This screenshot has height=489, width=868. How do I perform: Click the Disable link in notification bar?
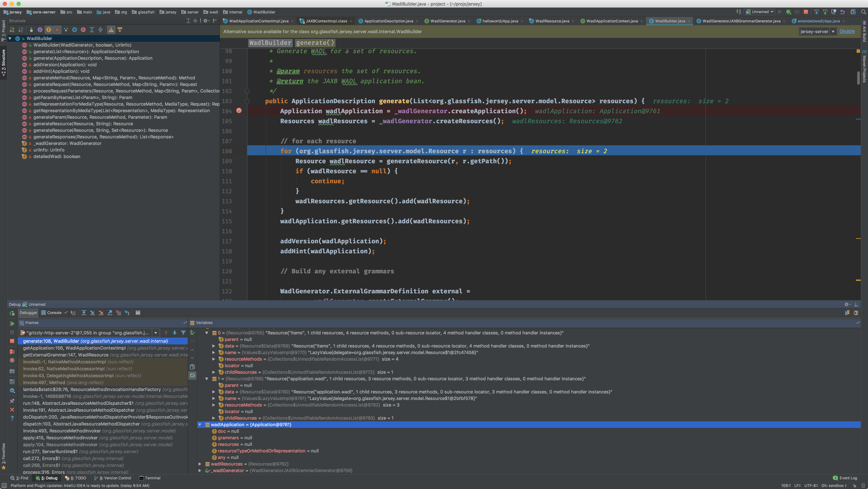click(x=847, y=31)
